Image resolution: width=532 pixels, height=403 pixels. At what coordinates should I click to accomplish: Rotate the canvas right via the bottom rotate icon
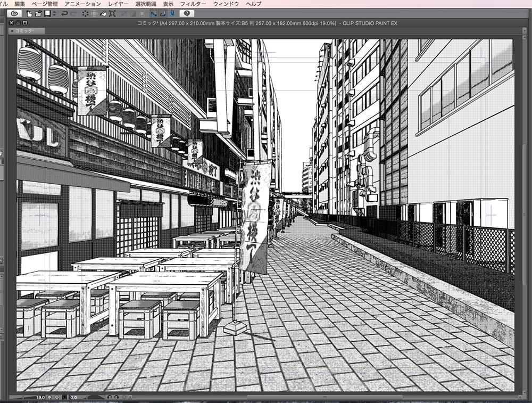click(x=116, y=397)
